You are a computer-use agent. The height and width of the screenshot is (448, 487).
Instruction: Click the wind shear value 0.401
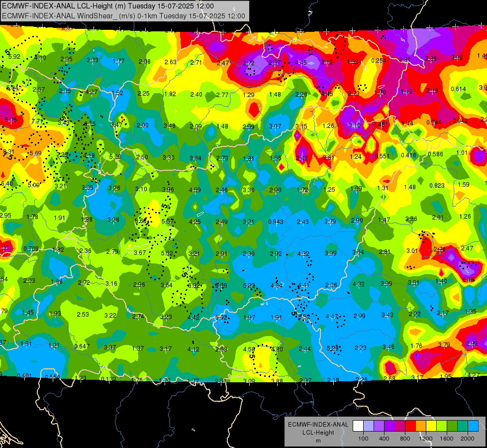pyautogui.click(x=24, y=375)
